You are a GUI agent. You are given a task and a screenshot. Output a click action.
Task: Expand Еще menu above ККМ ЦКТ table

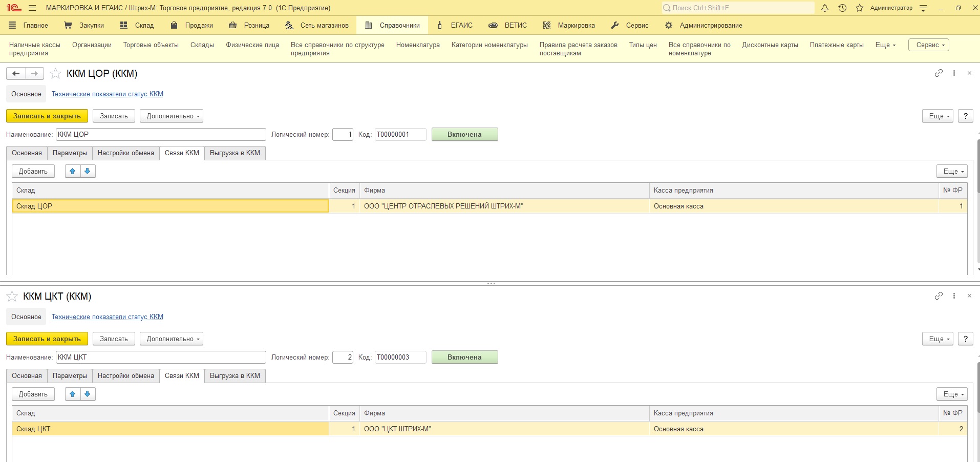(x=952, y=394)
